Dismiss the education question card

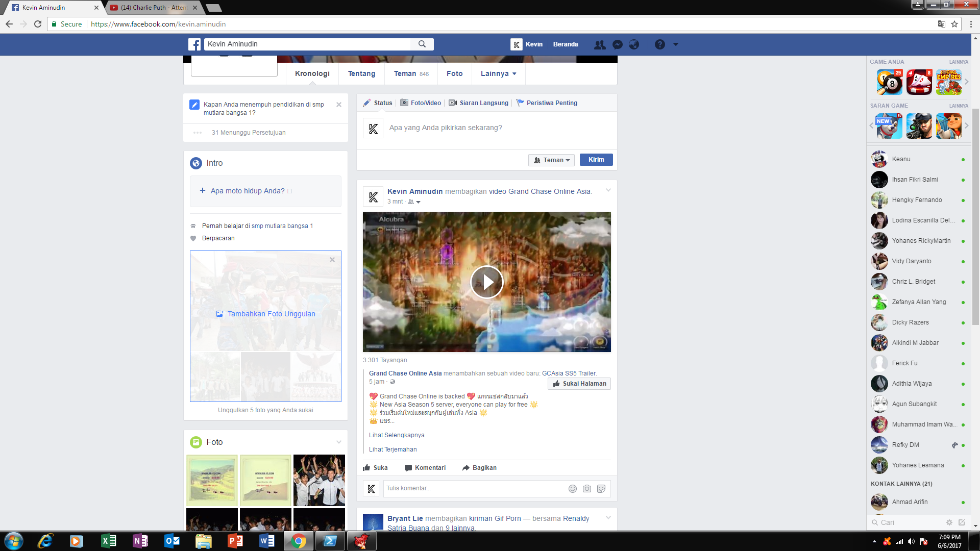click(x=339, y=105)
